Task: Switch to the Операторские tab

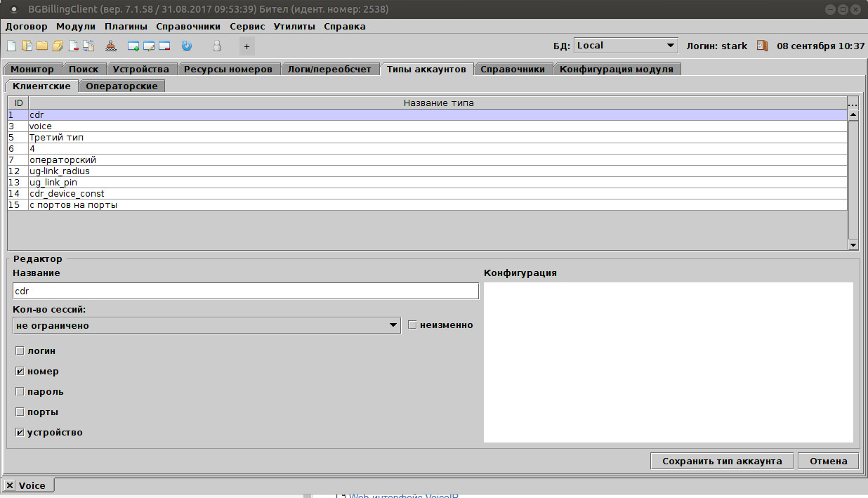Action: (x=122, y=86)
